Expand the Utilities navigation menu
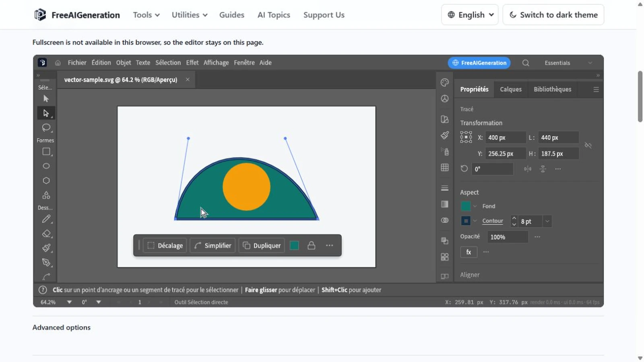Image resolution: width=644 pixels, height=362 pixels. (190, 15)
